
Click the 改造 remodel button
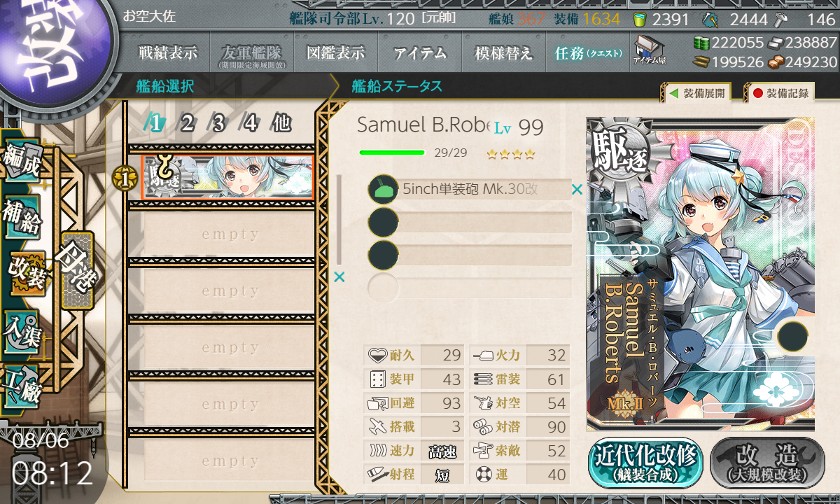(x=767, y=463)
